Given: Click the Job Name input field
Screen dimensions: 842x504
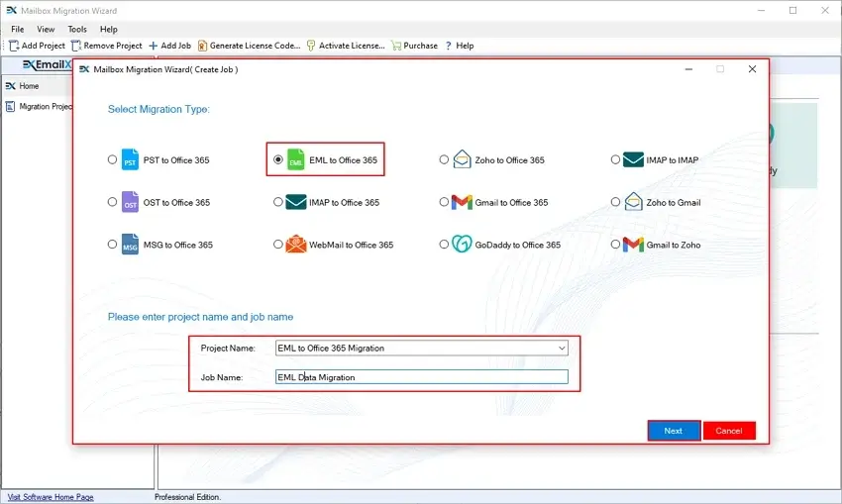Looking at the screenshot, I should tap(422, 377).
